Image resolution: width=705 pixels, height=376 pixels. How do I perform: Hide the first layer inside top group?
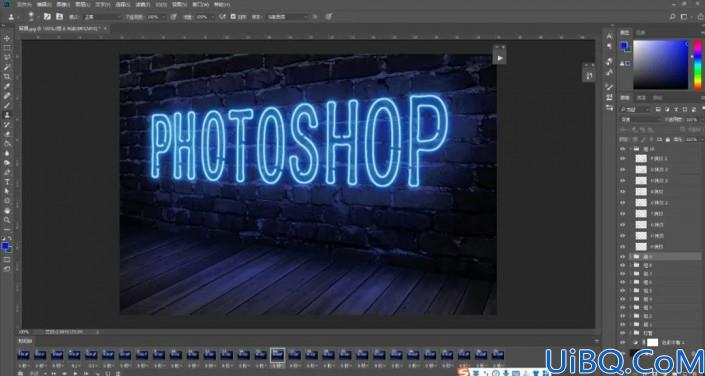(x=623, y=159)
